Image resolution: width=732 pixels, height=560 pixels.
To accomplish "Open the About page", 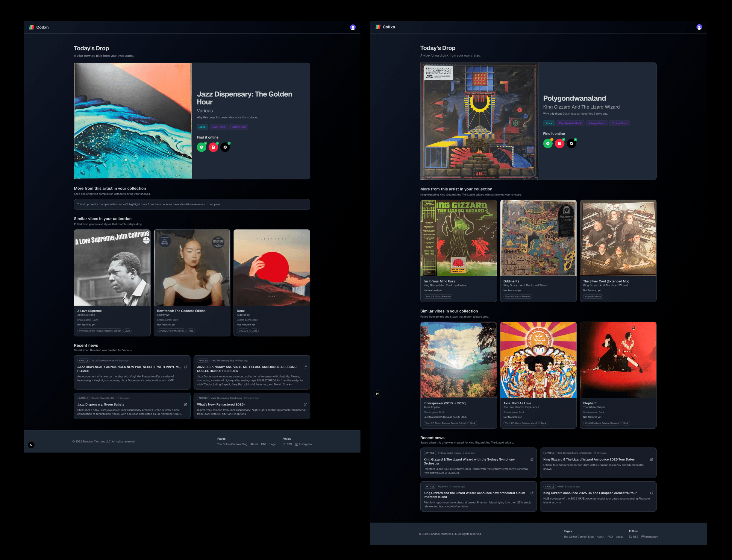I will pyautogui.click(x=254, y=444).
